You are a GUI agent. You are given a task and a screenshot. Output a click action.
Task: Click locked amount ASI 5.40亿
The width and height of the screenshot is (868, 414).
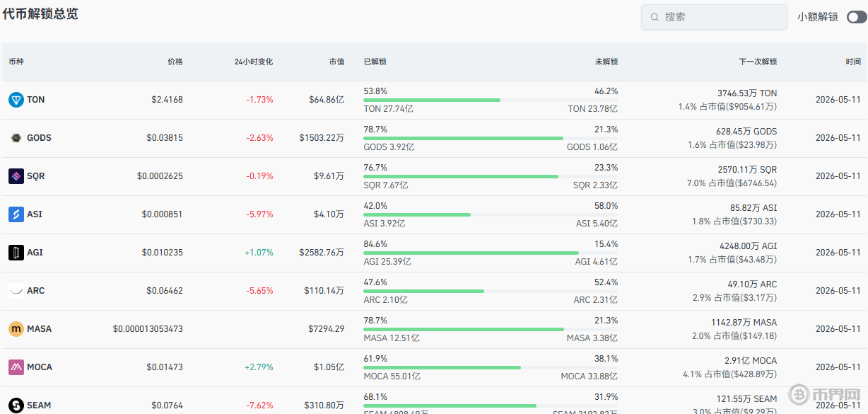point(597,224)
